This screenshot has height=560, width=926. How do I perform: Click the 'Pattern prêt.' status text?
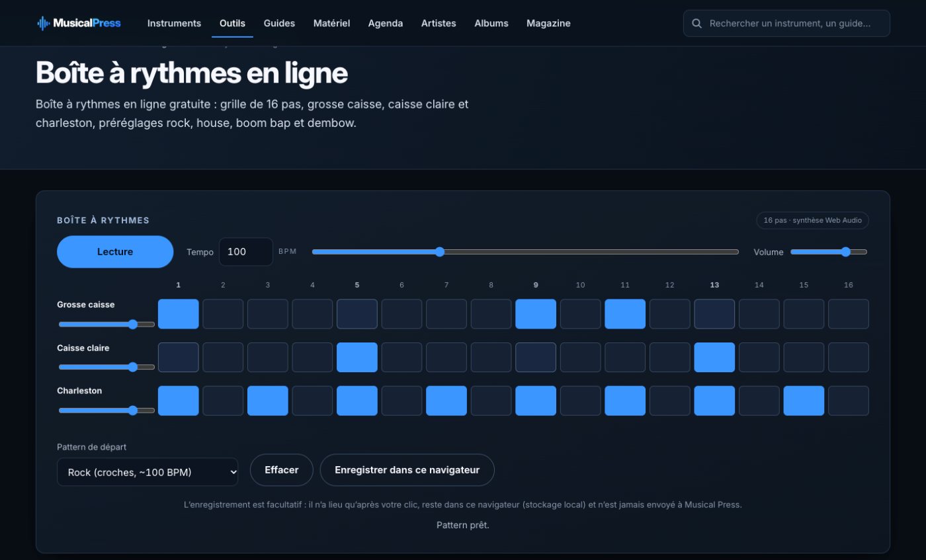[463, 526]
